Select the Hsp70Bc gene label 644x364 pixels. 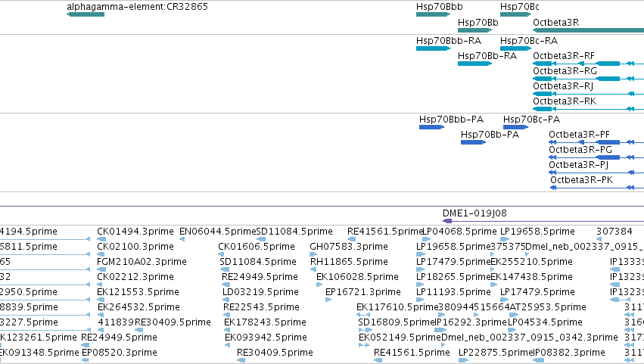click(520, 7)
